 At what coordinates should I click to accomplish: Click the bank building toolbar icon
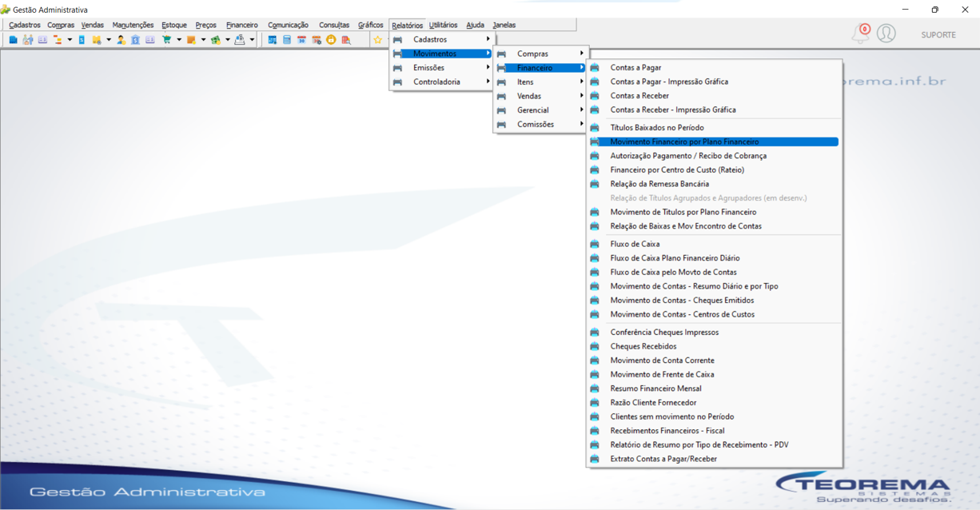135,39
